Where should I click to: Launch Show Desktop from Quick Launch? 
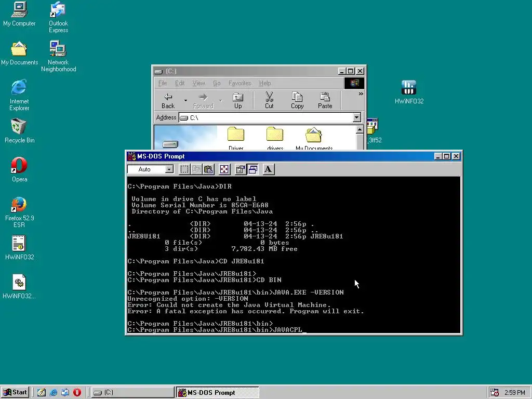42,392
